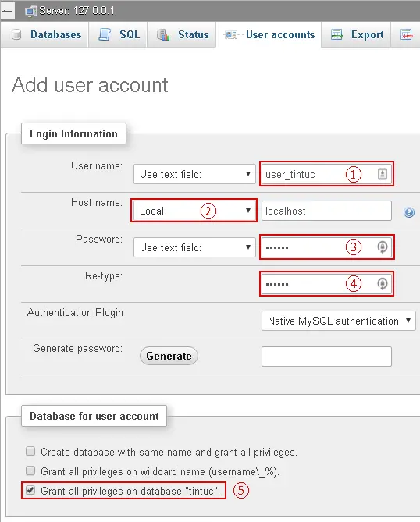Click the Export table icon
The height and width of the screenshot is (522, 420).
pyautogui.click(x=336, y=34)
